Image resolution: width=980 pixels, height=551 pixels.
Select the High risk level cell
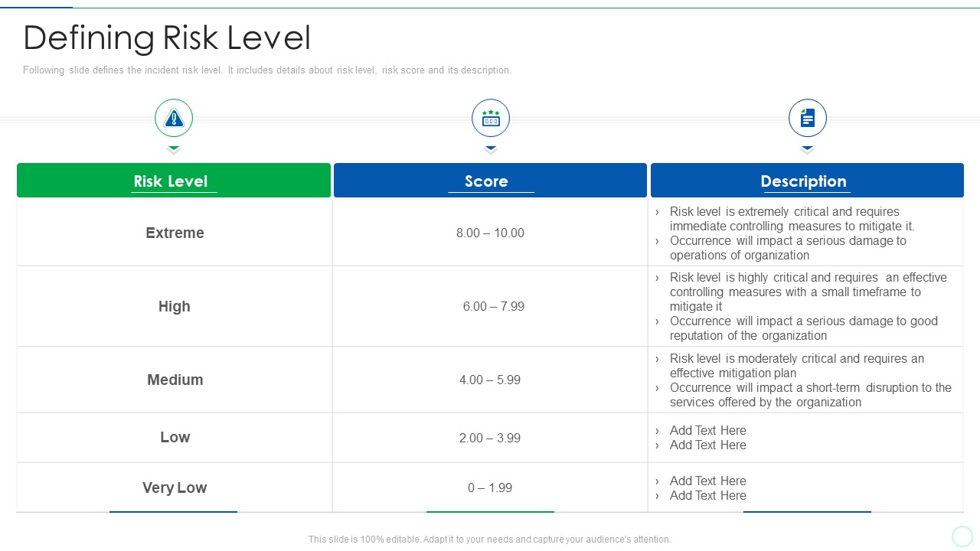[x=175, y=306]
